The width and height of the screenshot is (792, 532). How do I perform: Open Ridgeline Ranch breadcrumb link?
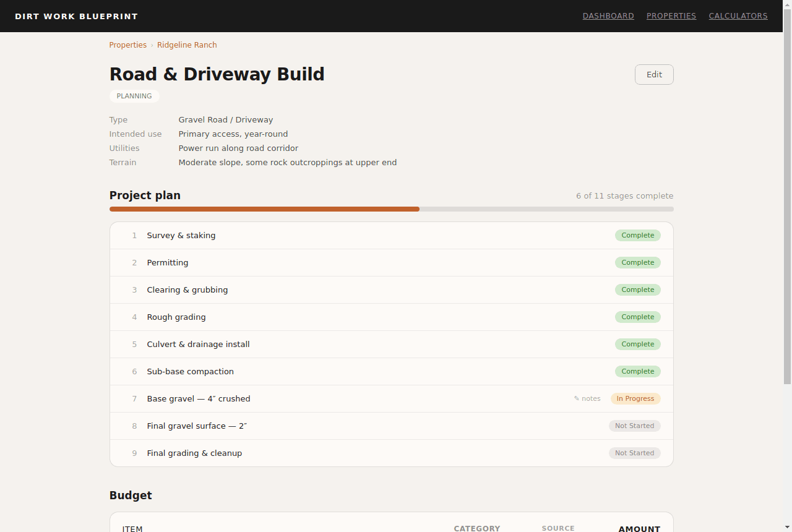187,45
